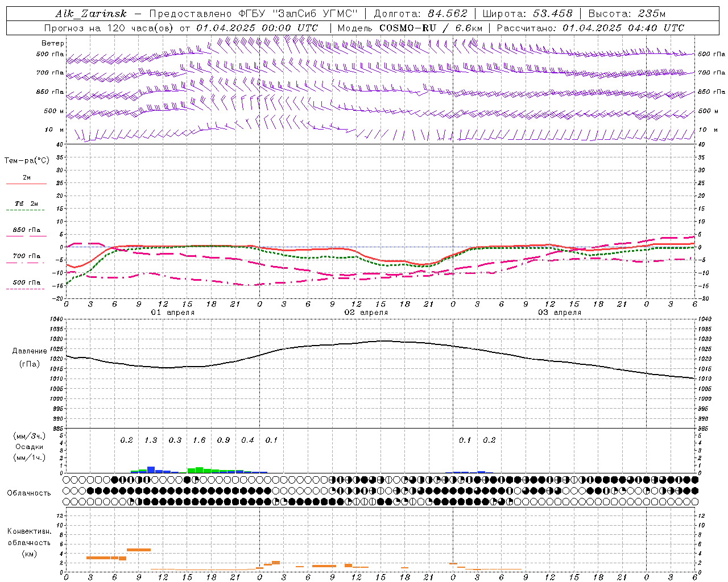Click the Td 2м dew point legend entry
This screenshot has height=582, width=728.
click(26, 203)
